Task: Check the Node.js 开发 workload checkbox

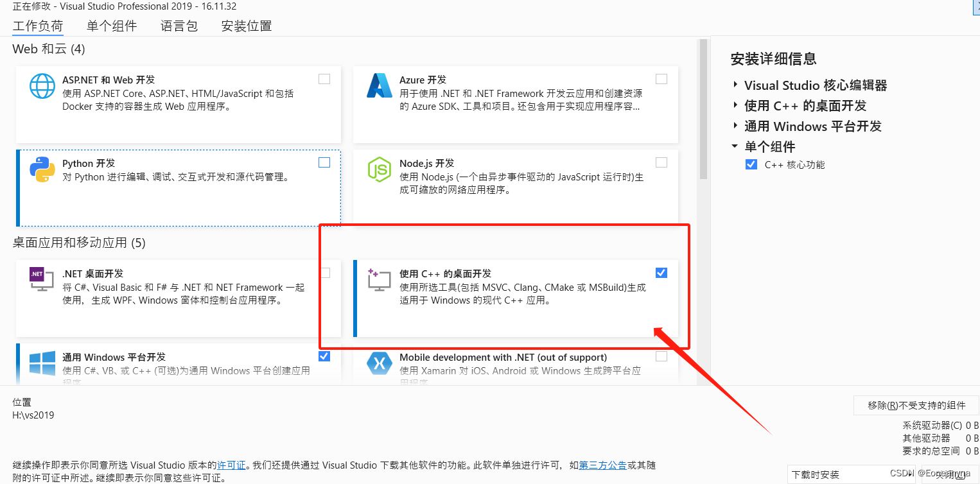Action: click(x=661, y=162)
